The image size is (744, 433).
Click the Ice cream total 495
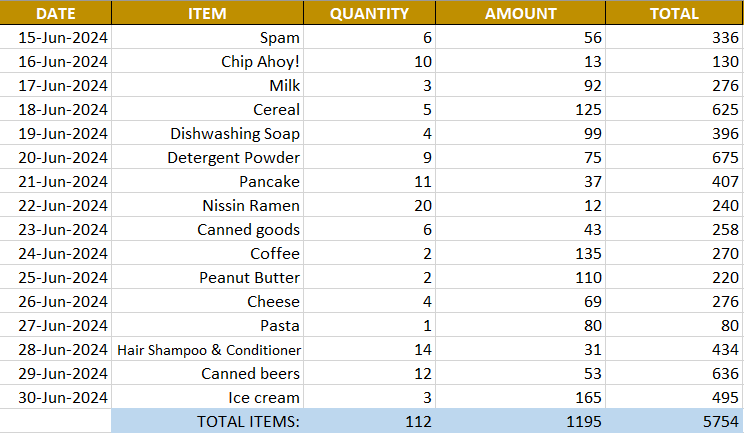pos(673,398)
